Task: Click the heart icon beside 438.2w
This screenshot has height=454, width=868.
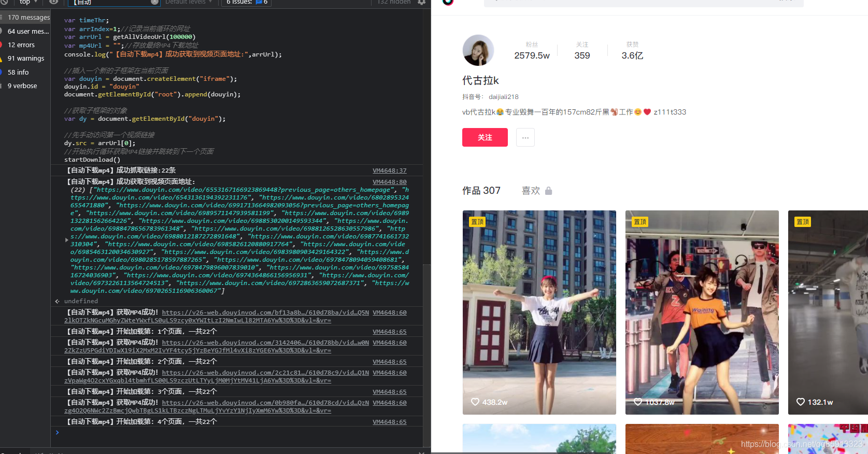Action: coord(475,402)
